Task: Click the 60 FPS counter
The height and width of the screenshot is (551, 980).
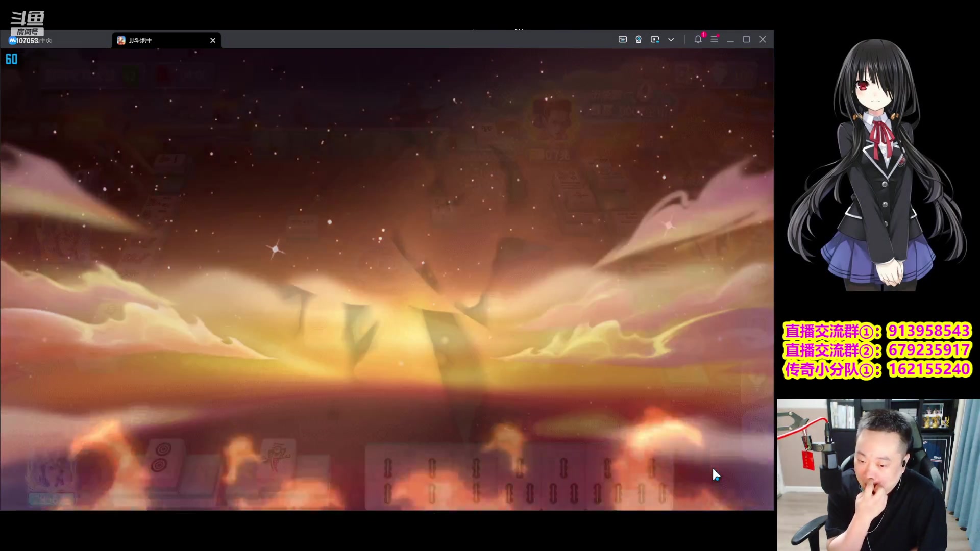Action: click(11, 59)
